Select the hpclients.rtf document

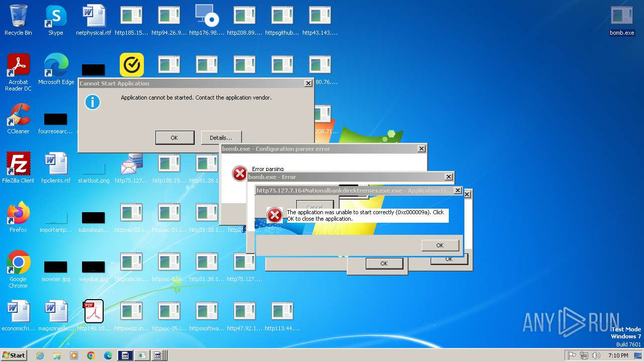point(56,168)
